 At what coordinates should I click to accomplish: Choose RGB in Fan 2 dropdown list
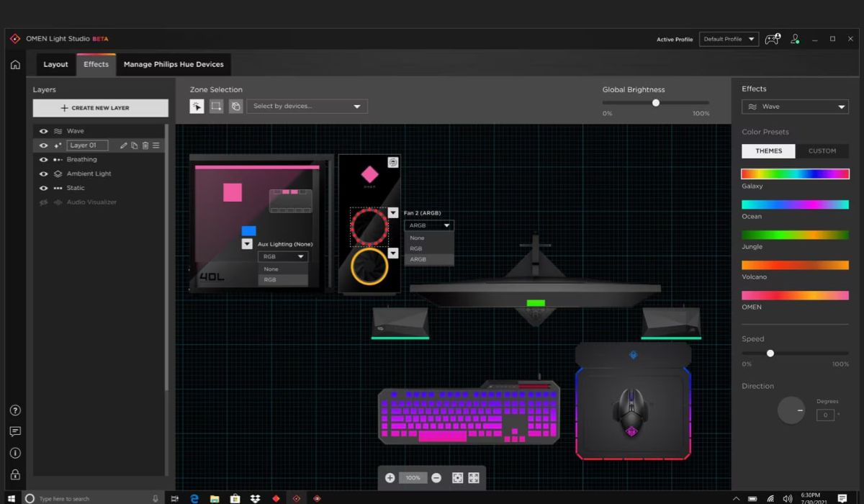click(429, 248)
